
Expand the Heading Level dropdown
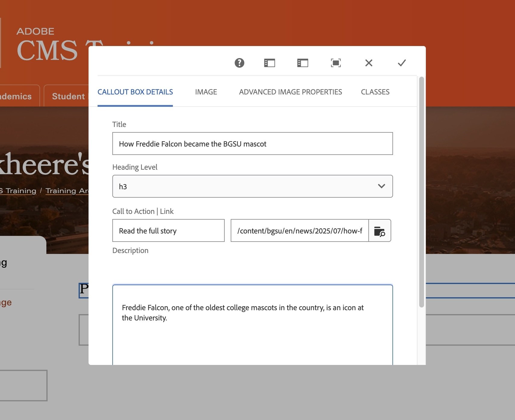click(253, 186)
